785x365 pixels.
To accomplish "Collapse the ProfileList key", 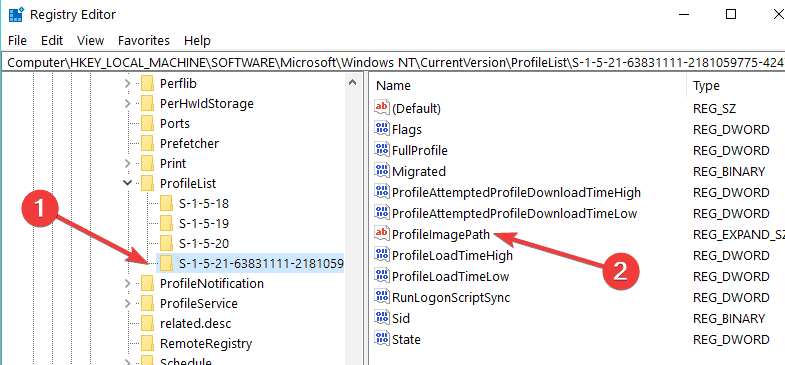I will 128,184.
